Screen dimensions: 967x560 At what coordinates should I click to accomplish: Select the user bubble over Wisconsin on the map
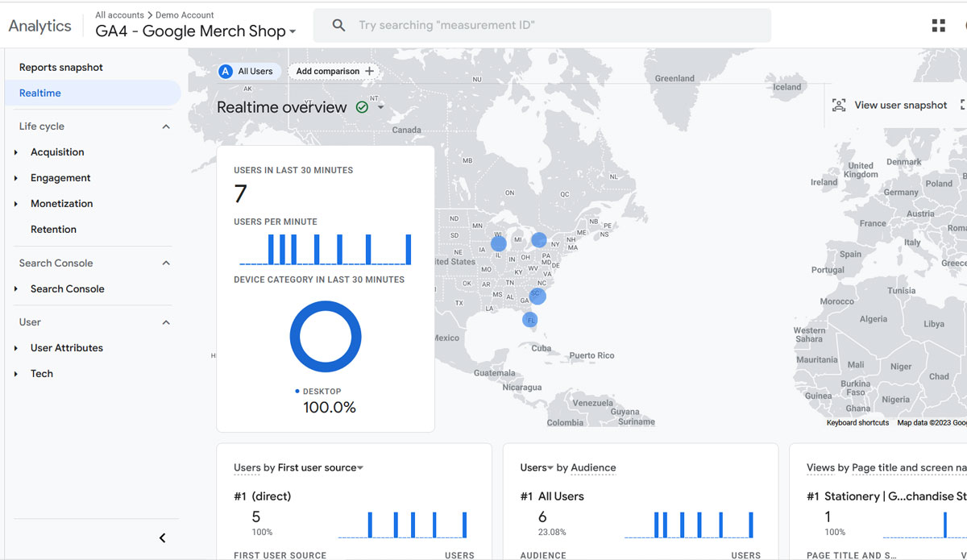point(499,243)
